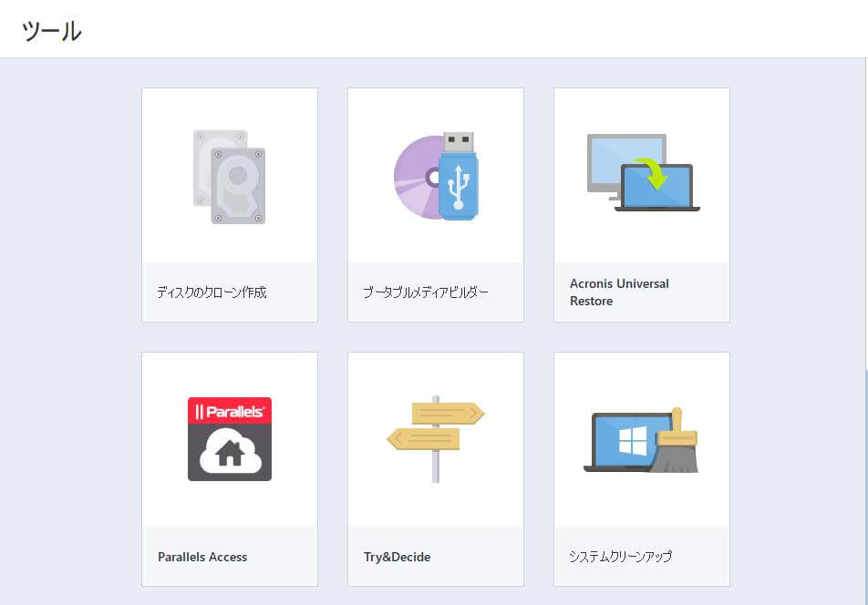Select the Acronis Universal Restore label
Image resolution: width=868 pixels, height=605 pixels.
pos(619,292)
